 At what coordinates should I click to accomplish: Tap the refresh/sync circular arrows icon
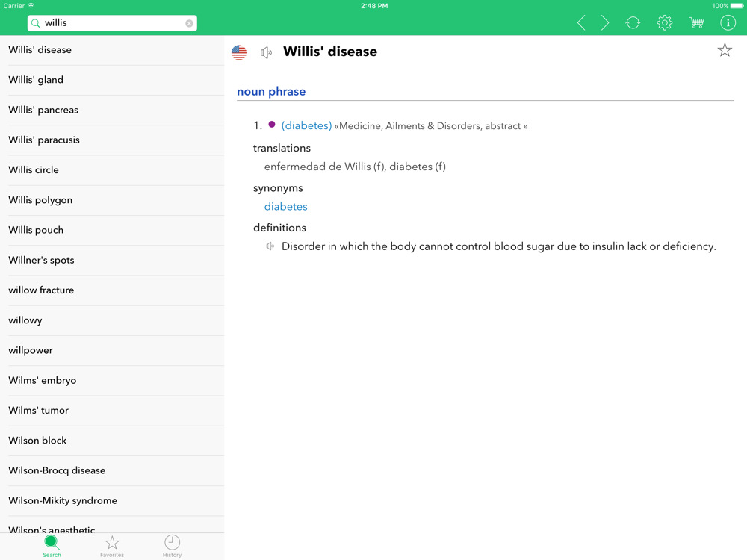pyautogui.click(x=633, y=22)
